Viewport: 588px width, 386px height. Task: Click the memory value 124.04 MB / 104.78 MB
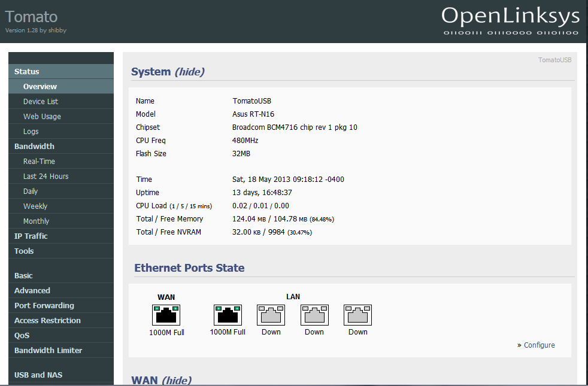(283, 219)
